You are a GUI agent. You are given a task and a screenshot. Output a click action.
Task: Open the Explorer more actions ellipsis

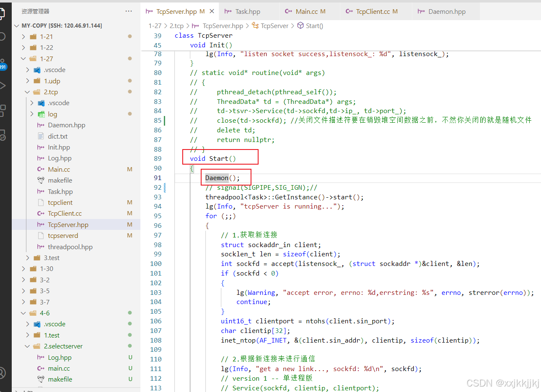click(129, 11)
